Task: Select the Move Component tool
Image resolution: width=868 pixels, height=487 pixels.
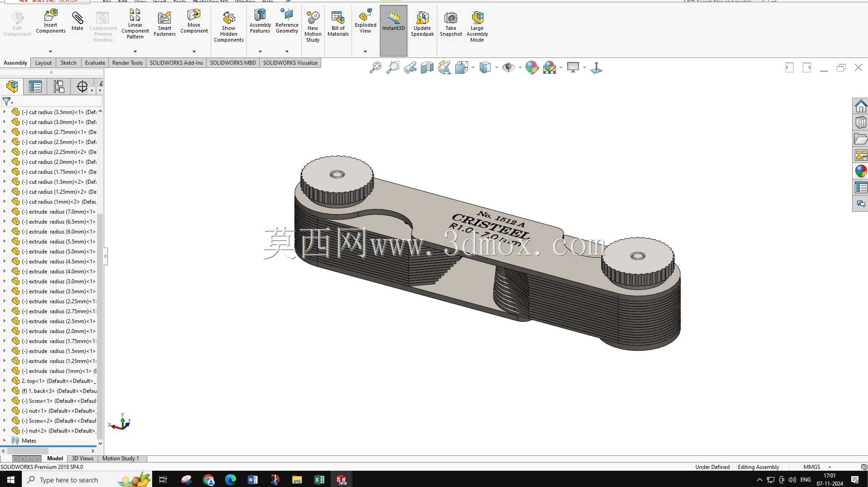Action: tap(194, 21)
